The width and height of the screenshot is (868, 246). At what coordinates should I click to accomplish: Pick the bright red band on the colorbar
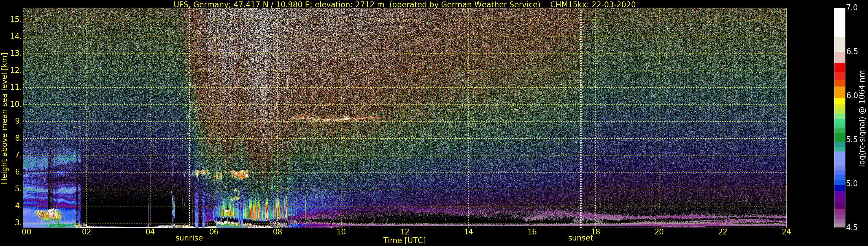pos(839,67)
